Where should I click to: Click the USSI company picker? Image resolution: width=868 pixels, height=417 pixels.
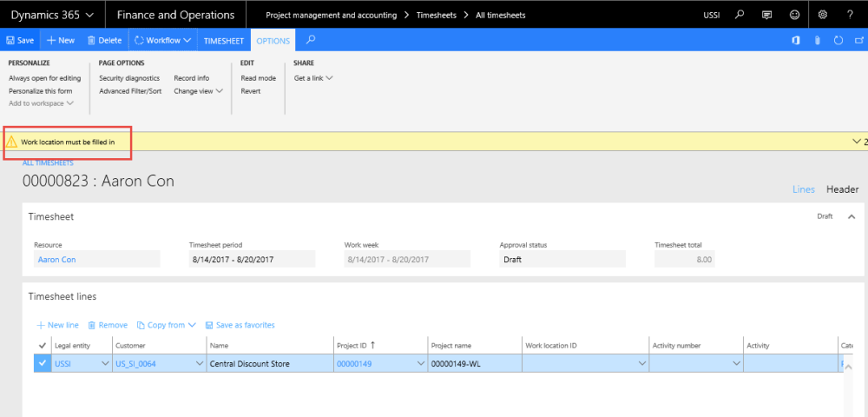click(x=712, y=16)
